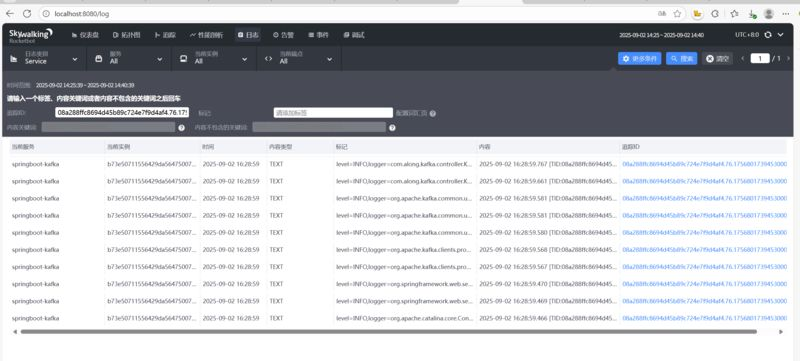Click tag cell logger=org.apache.catalina.core.Con...
This screenshot has height=361, width=800.
404,318
